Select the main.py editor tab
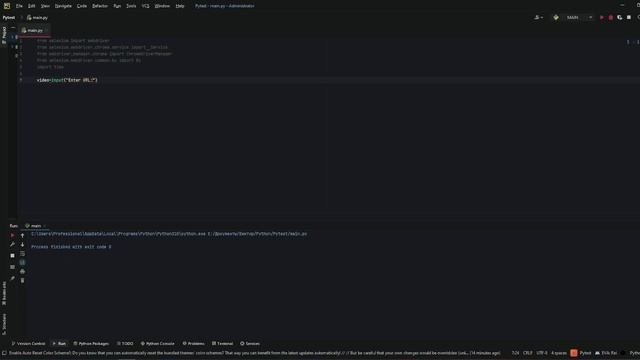The width and height of the screenshot is (640, 360). pyautogui.click(x=33, y=30)
